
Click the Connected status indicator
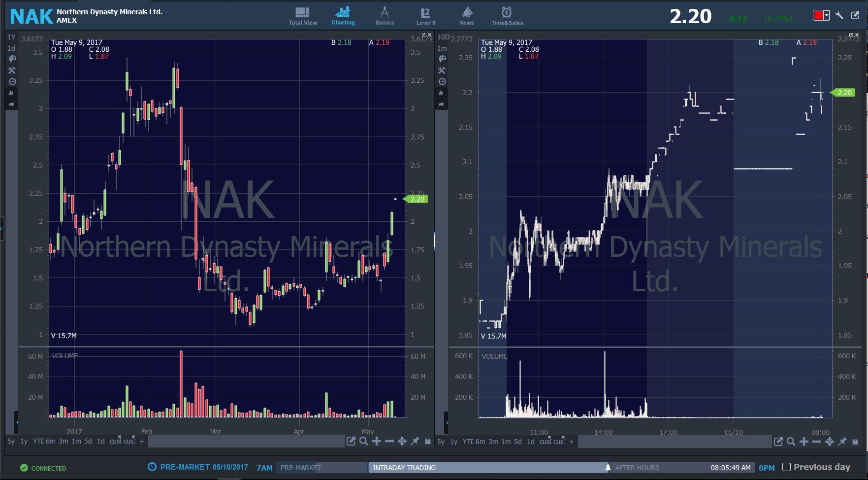[43, 468]
